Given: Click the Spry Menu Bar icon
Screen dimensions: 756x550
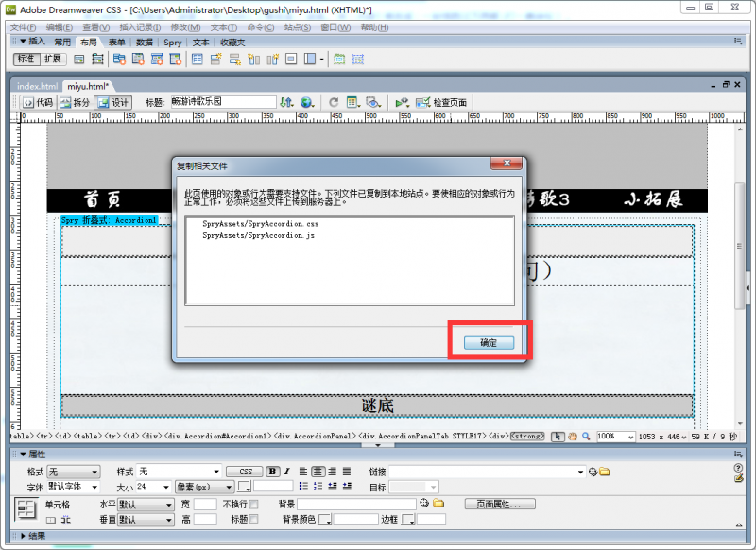Looking at the screenshot, I should [x=119, y=60].
